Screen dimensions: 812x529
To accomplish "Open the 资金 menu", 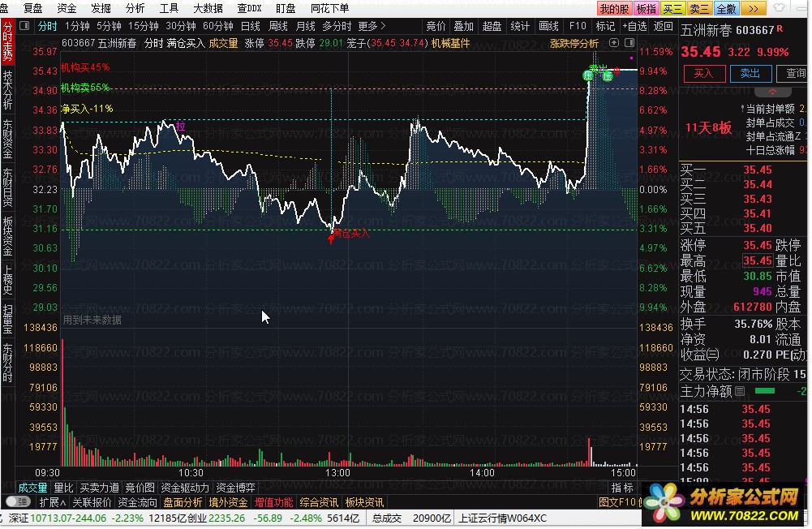I will [67, 8].
